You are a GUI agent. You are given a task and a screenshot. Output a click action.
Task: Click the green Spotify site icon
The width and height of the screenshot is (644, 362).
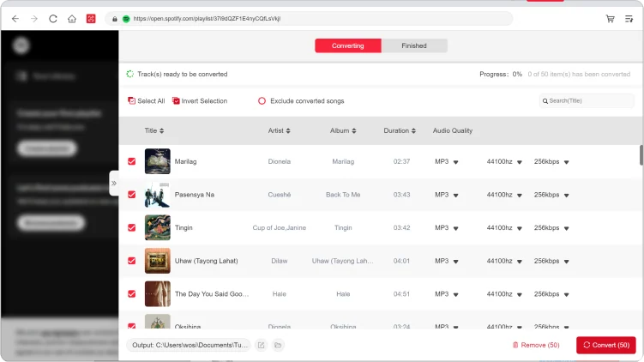pyautogui.click(x=126, y=19)
